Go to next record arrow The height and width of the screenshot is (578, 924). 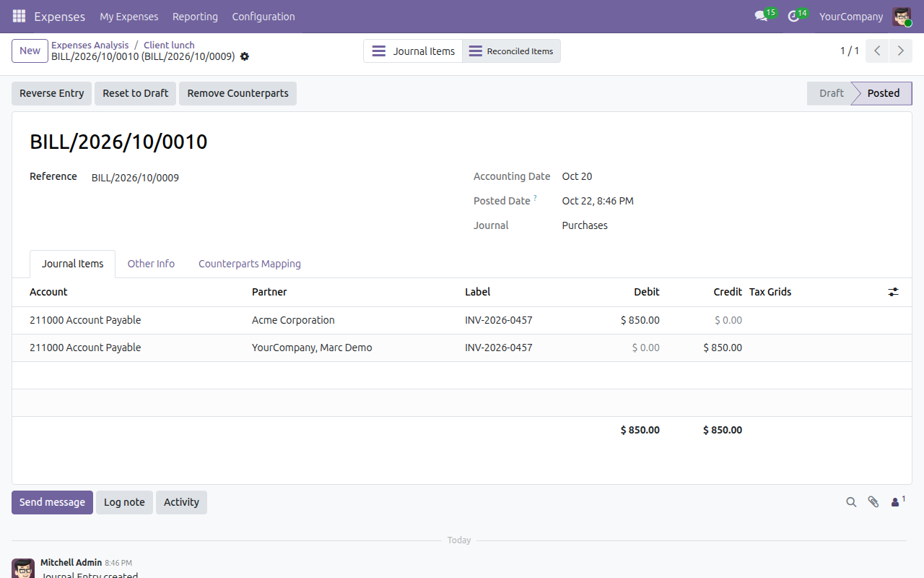900,51
